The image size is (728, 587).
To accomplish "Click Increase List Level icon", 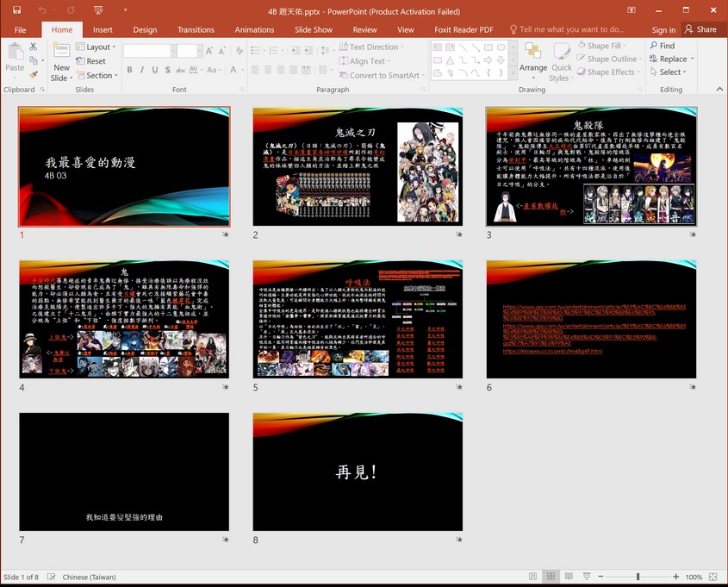I will pos(308,50).
